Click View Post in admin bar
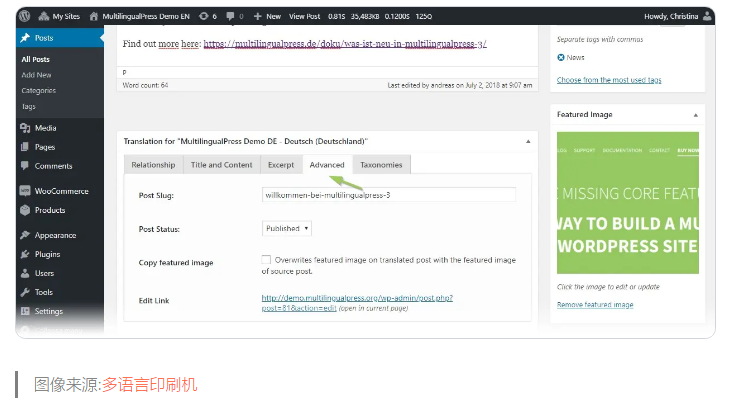The image size is (754, 412). point(304,16)
